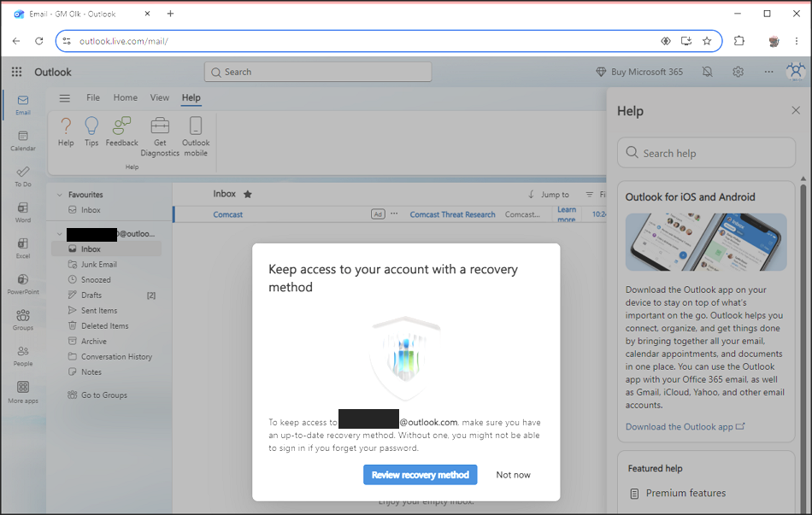Image resolution: width=812 pixels, height=515 pixels.
Task: Switch to the View ribbon tab
Action: (160, 97)
